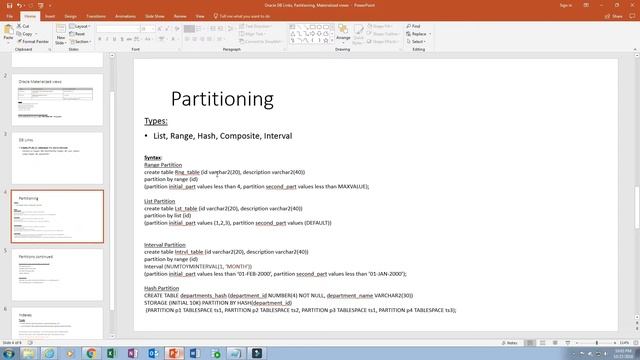Screen dimensions: 640x360
Task: Select the Format Painter brush
Action: [x=33, y=42]
